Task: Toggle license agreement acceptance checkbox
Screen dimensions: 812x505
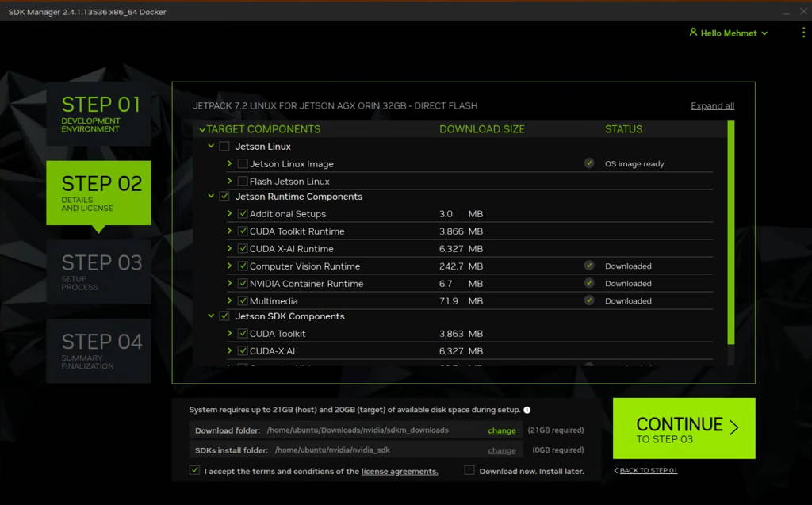Action: click(x=195, y=470)
